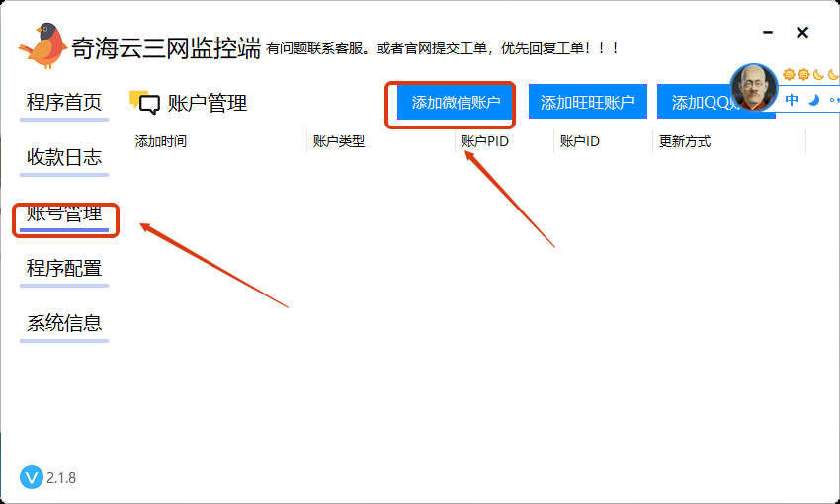Viewport: 840px width, 504px height.
Task: Sort by the 添加时间 column header
Action: click(161, 141)
